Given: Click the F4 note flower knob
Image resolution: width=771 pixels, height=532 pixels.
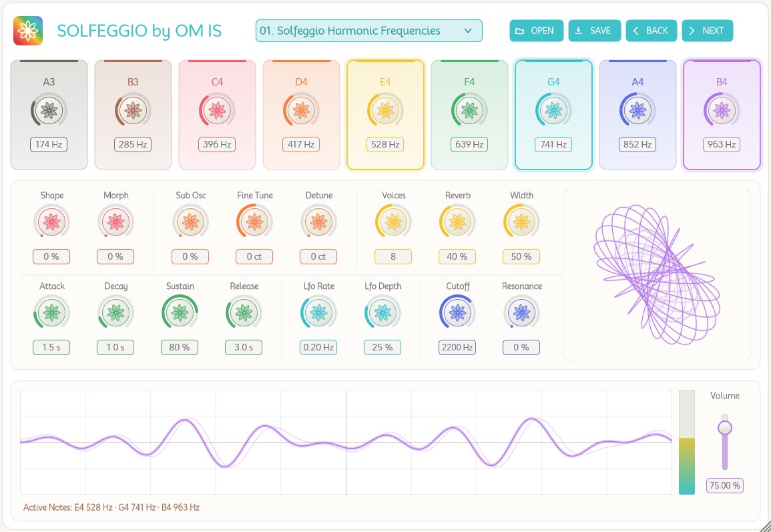Looking at the screenshot, I should [469, 111].
